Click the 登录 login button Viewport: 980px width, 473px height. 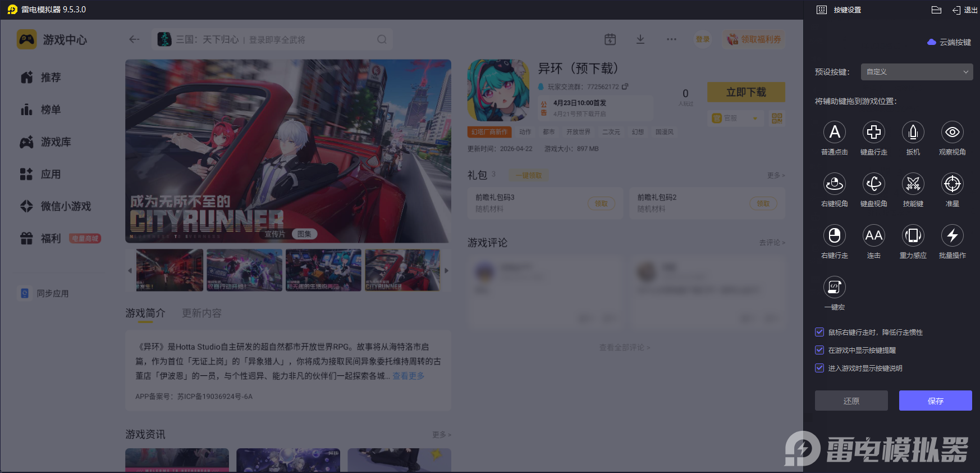(703, 39)
